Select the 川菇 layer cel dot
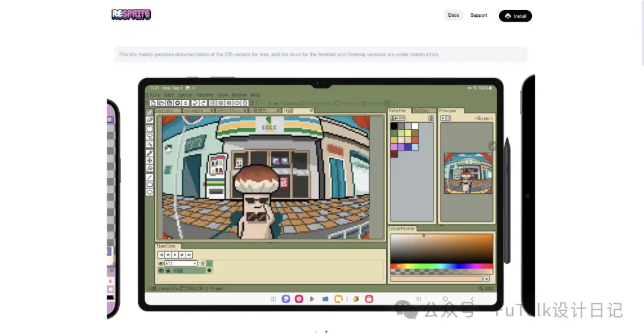Screen dimensions: 644x336 point(209,270)
